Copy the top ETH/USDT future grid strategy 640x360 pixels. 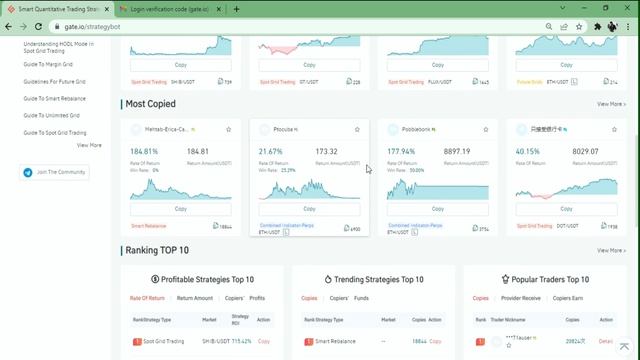567,65
